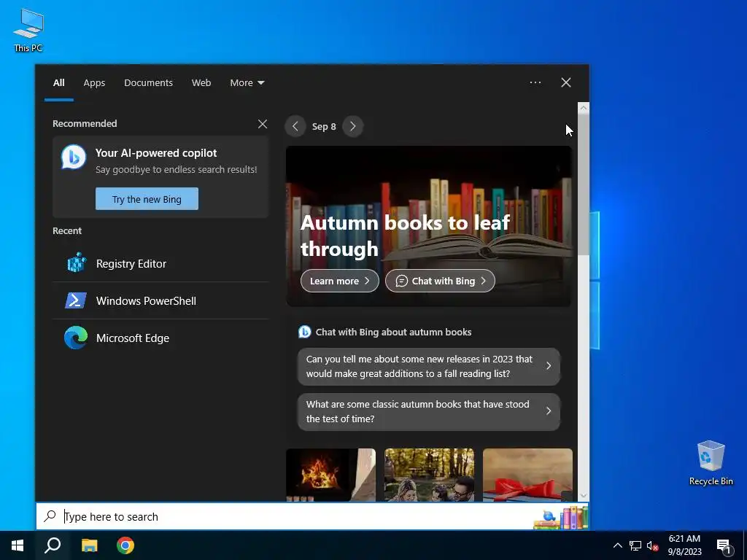Click Try the new Bing button

tap(147, 198)
